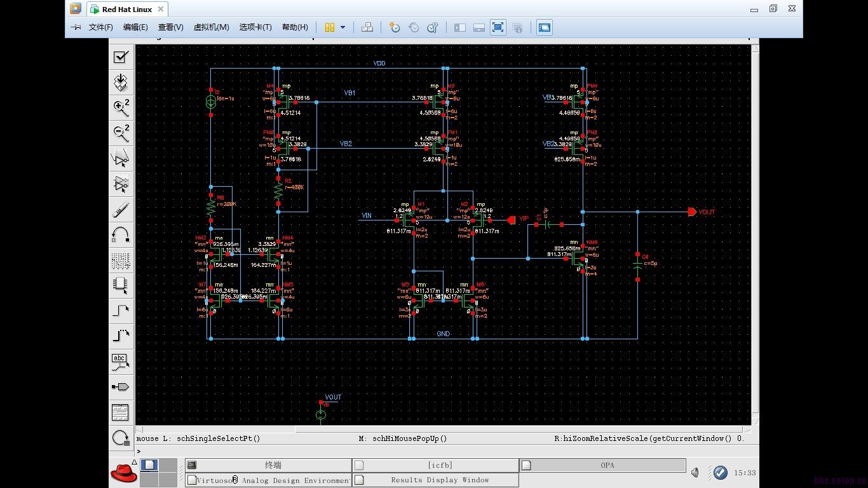Screen dimensions: 868x488
Task: Click the Save schematic icon
Action: 121,82
